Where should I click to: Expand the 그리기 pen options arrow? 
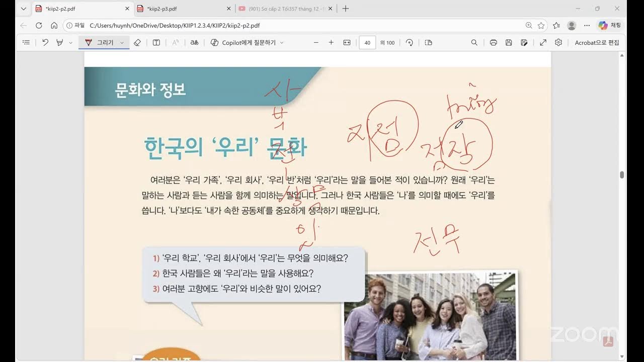coord(122,43)
